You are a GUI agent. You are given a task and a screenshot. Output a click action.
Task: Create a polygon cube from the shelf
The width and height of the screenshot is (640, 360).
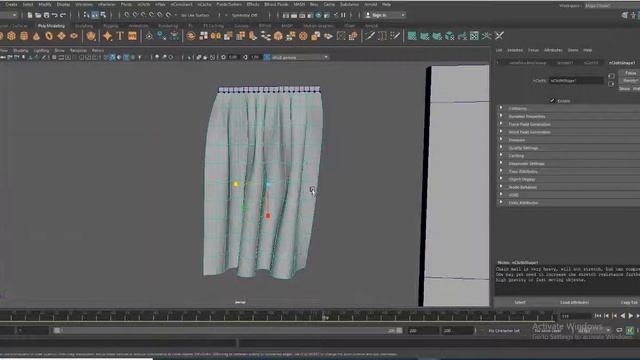click(11, 36)
